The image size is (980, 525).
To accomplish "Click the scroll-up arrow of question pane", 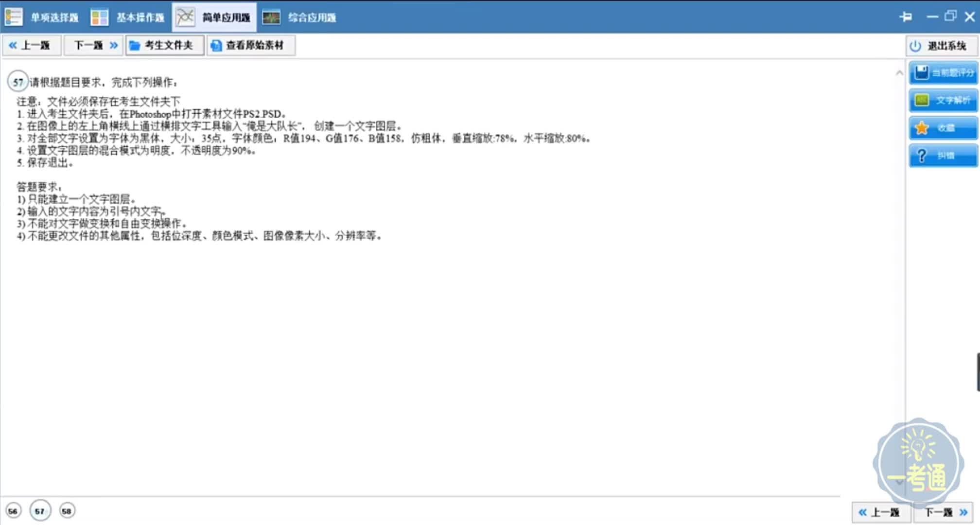I will tap(899, 73).
